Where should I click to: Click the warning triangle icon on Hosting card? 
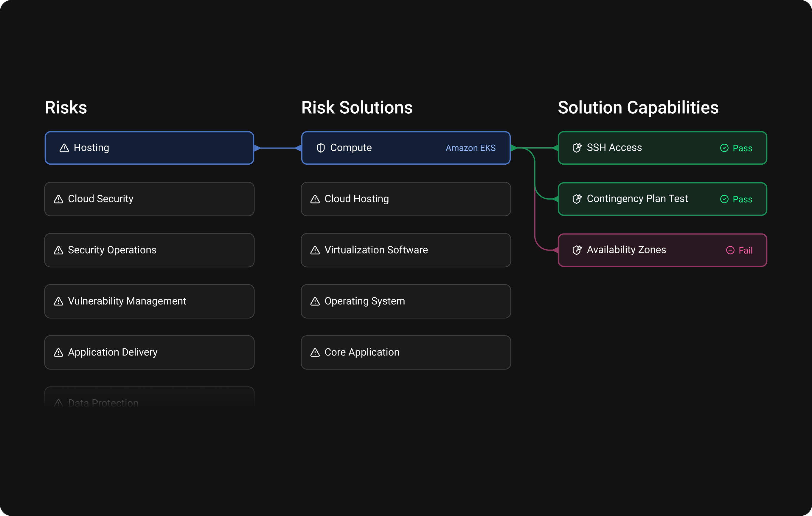point(64,148)
